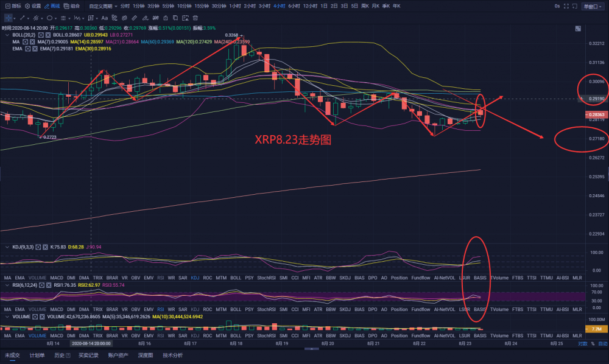Open BOLL indicator settings gear

[41, 35]
